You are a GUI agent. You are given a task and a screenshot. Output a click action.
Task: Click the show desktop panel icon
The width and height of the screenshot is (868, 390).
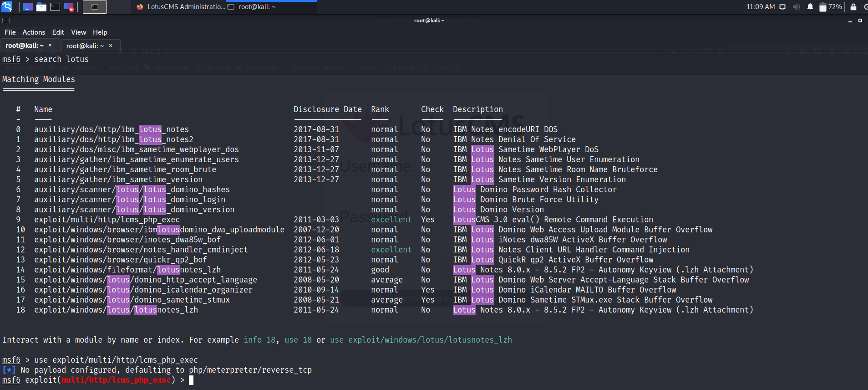point(28,7)
